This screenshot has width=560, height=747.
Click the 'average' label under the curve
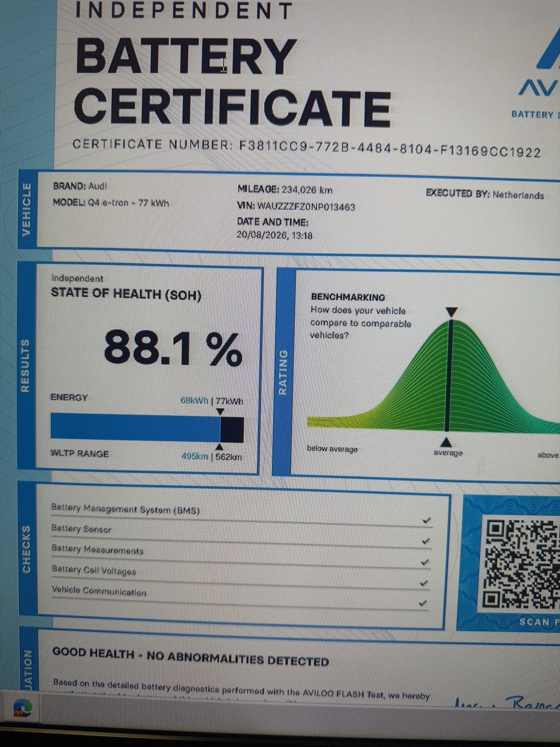(448, 453)
